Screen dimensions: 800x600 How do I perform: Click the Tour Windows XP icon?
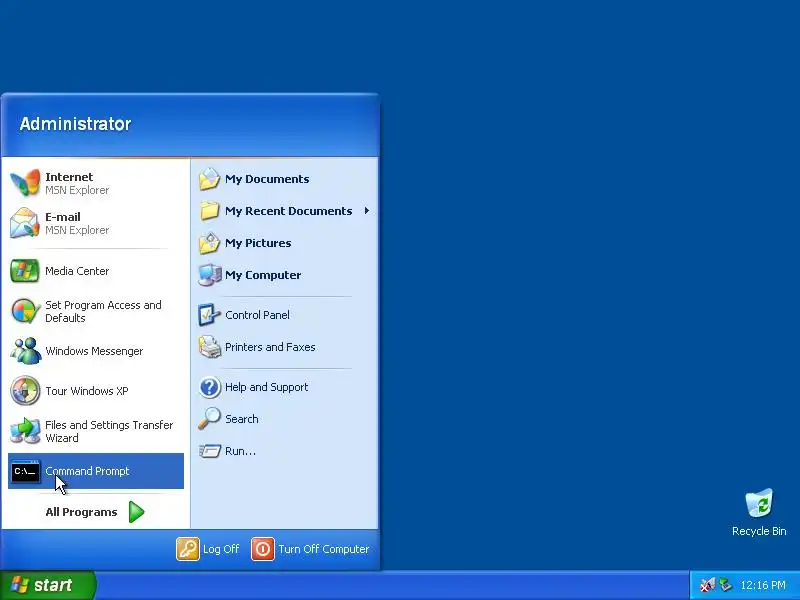pyautogui.click(x=25, y=391)
